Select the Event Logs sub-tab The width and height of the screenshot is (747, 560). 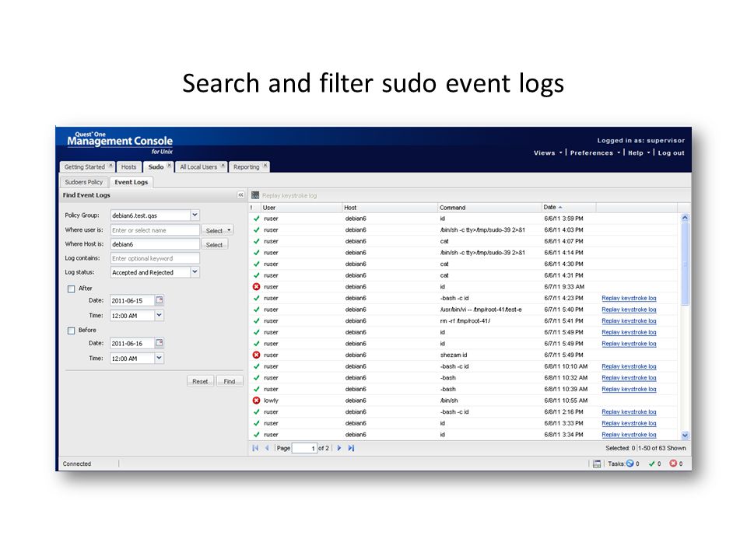tap(131, 182)
